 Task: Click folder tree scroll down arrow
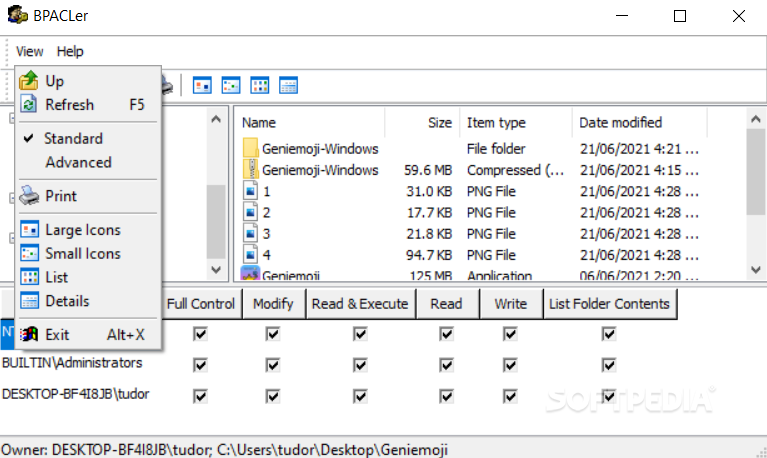[x=216, y=270]
